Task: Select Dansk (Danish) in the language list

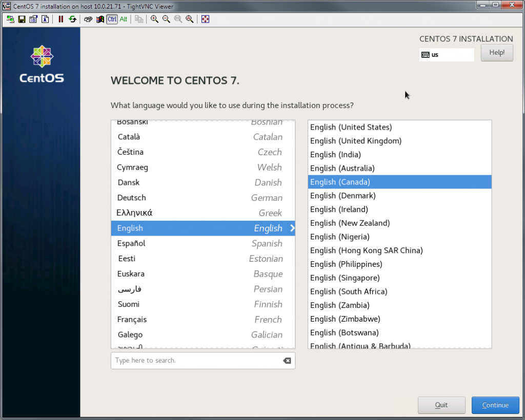Action: [203, 182]
